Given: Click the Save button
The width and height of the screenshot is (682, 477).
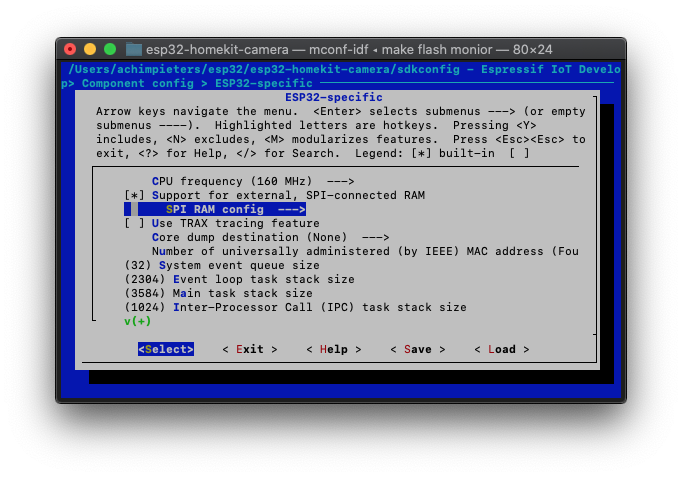Looking at the screenshot, I should tap(418, 349).
